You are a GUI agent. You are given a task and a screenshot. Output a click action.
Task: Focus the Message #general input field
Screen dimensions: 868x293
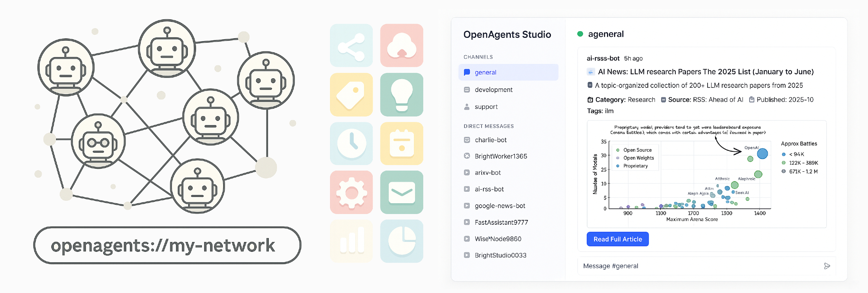click(707, 266)
